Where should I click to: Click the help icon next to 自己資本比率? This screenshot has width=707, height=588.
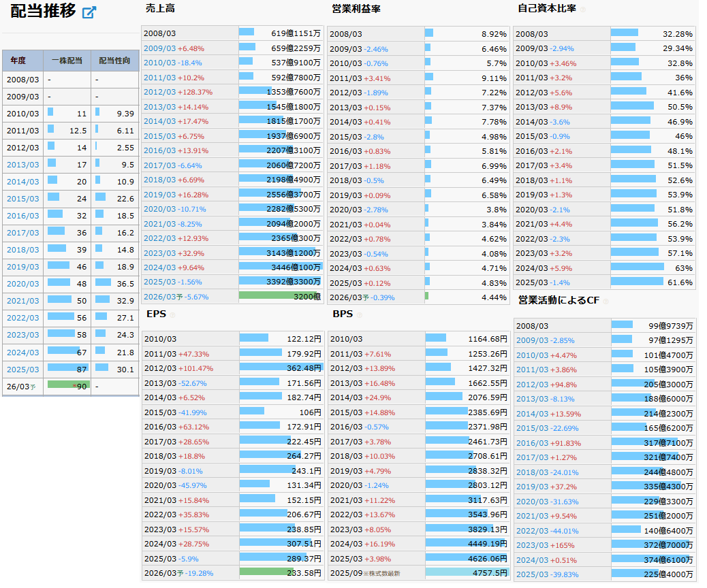pyautogui.click(x=582, y=10)
